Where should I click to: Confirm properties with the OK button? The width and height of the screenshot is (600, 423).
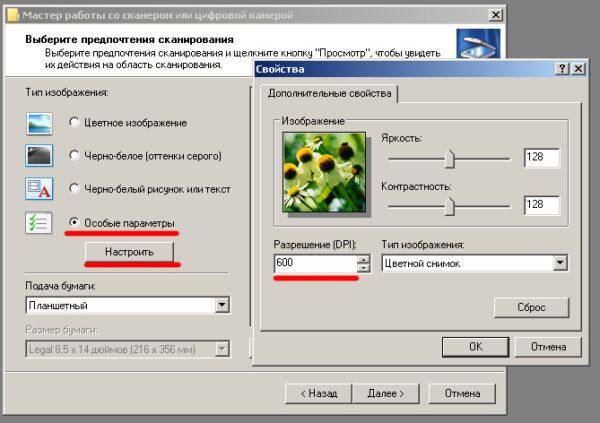coord(475,346)
